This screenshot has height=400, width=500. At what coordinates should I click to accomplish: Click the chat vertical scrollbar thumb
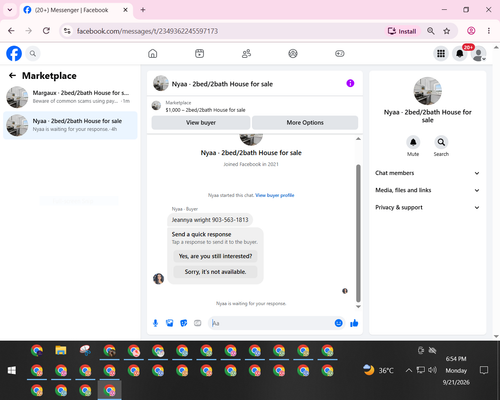358,233
